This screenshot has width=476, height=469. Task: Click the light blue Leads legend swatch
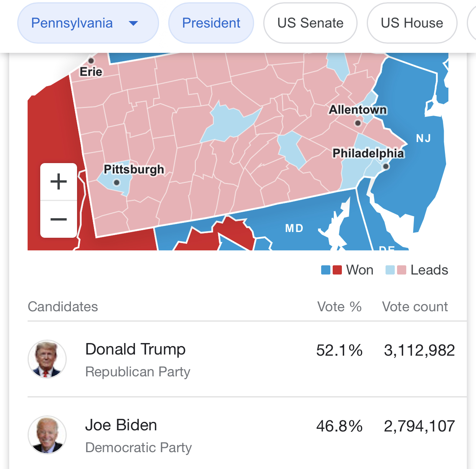[390, 270]
